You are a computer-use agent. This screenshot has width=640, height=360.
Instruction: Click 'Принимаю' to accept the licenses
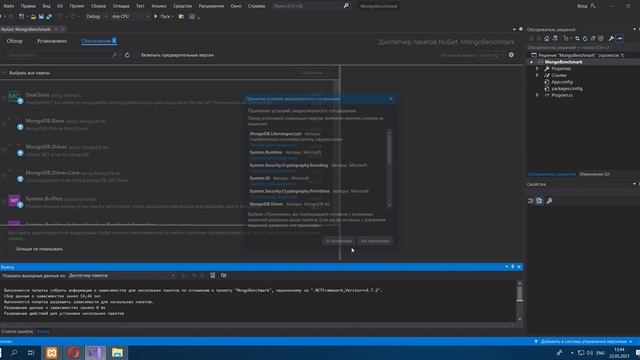coord(339,241)
